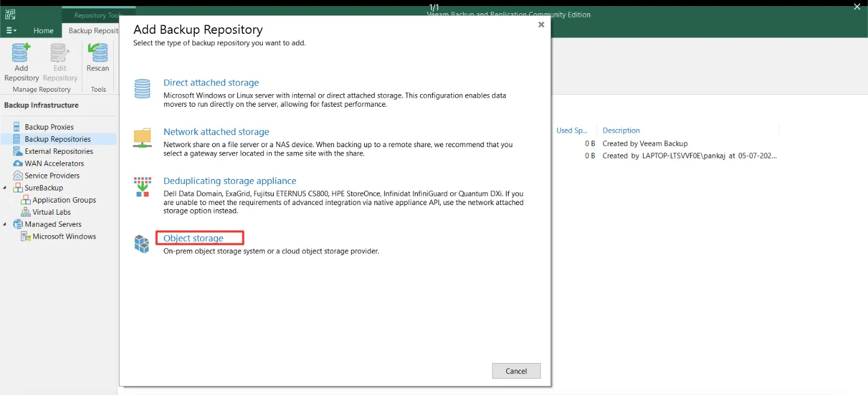
Task: Click the Deduplicating storage appliance icon
Action: point(142,187)
